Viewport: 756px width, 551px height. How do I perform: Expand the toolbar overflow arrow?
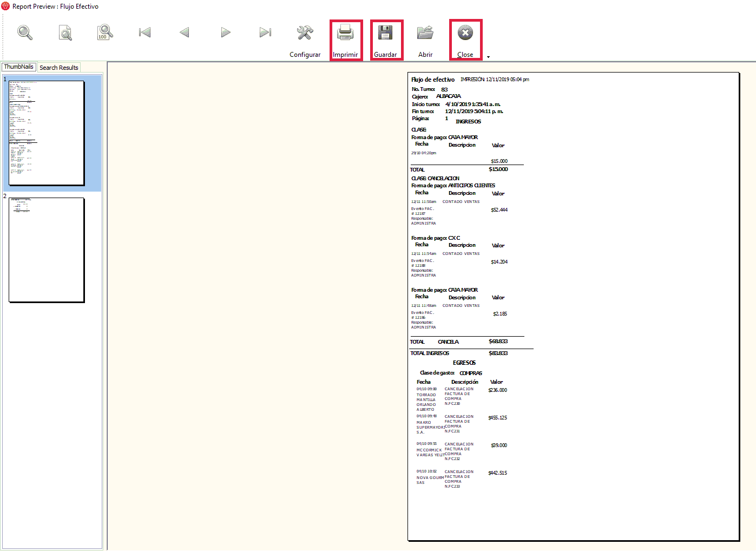click(x=489, y=57)
